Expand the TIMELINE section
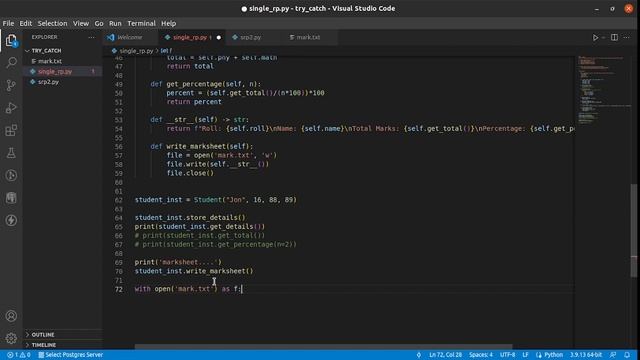This screenshot has height=360, width=640. 43,345
